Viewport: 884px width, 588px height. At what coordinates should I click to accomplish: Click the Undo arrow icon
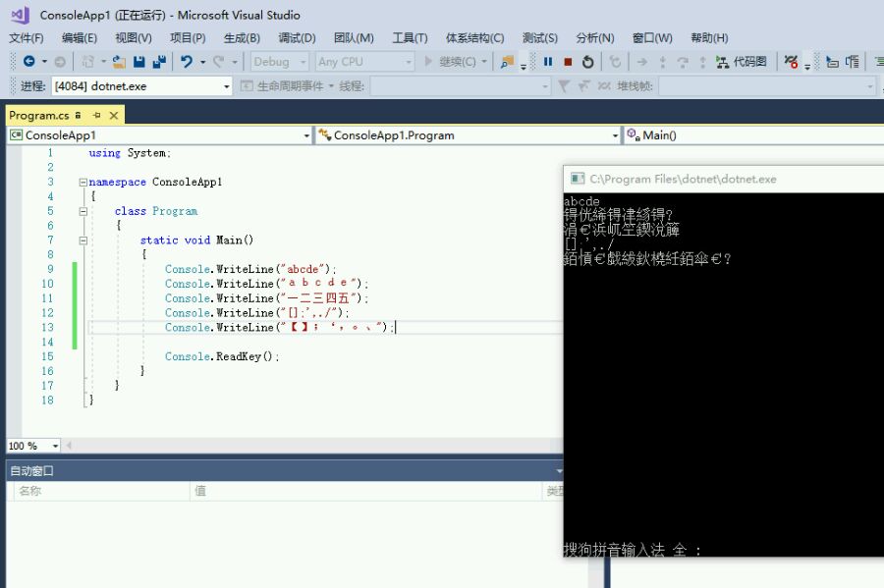click(x=186, y=62)
